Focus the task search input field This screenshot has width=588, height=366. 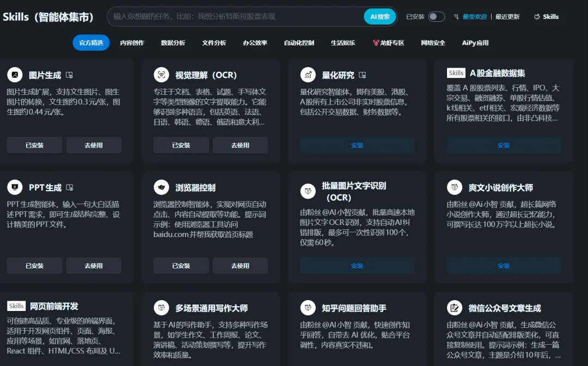coord(236,16)
